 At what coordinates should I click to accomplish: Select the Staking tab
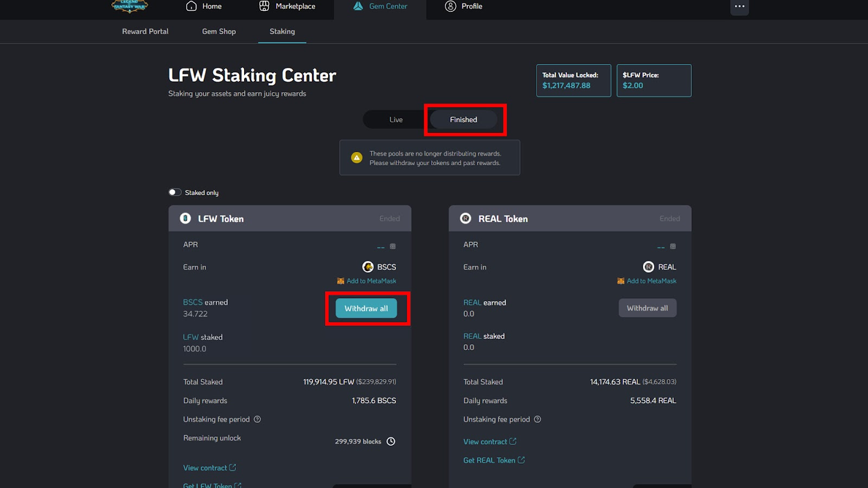(282, 31)
